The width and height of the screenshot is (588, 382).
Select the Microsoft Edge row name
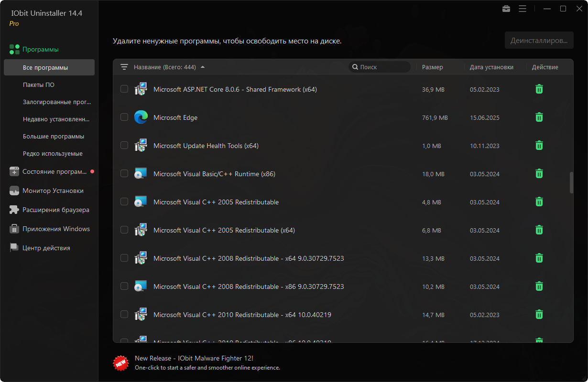point(175,117)
